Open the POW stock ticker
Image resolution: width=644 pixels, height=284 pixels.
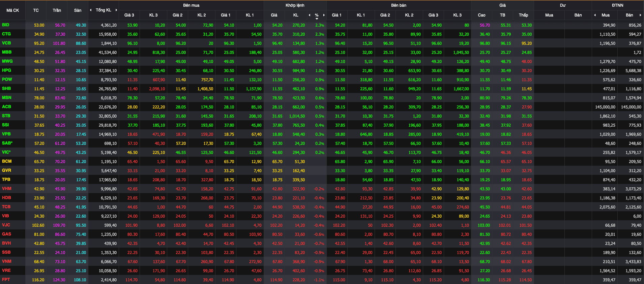[7, 80]
